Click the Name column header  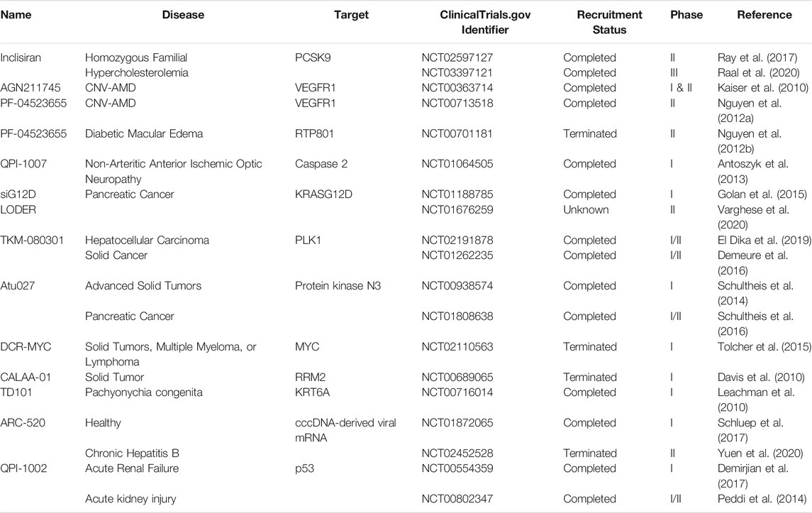(x=16, y=14)
